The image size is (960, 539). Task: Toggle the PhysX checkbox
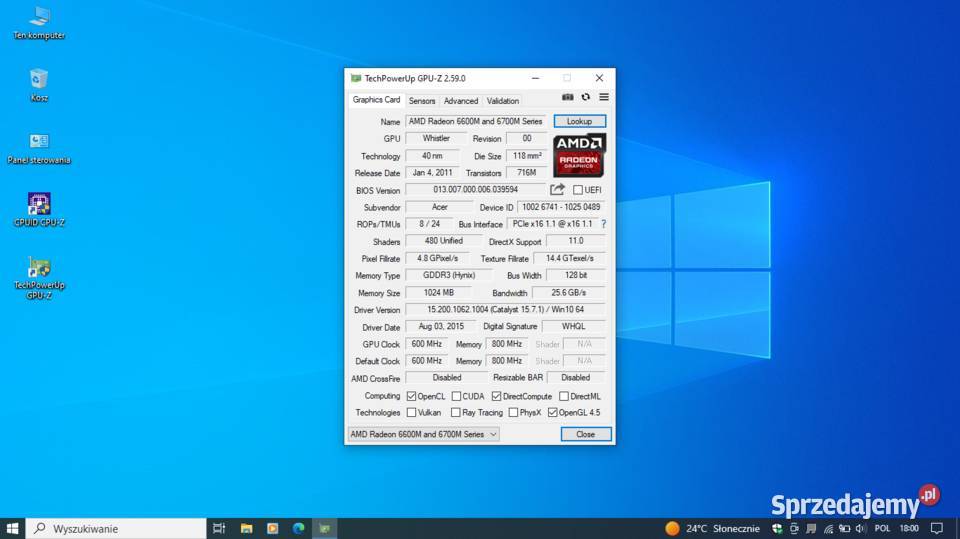pyautogui.click(x=513, y=413)
